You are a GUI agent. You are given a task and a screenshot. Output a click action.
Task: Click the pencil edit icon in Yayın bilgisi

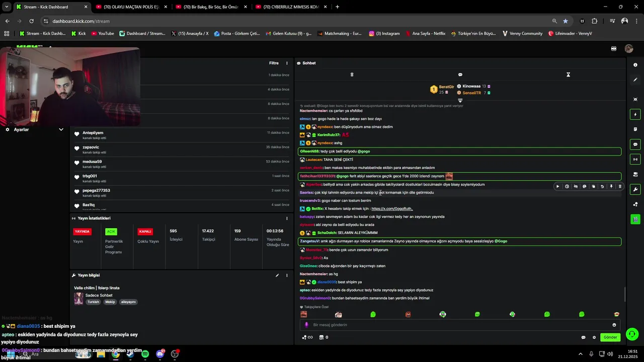[x=277, y=276]
